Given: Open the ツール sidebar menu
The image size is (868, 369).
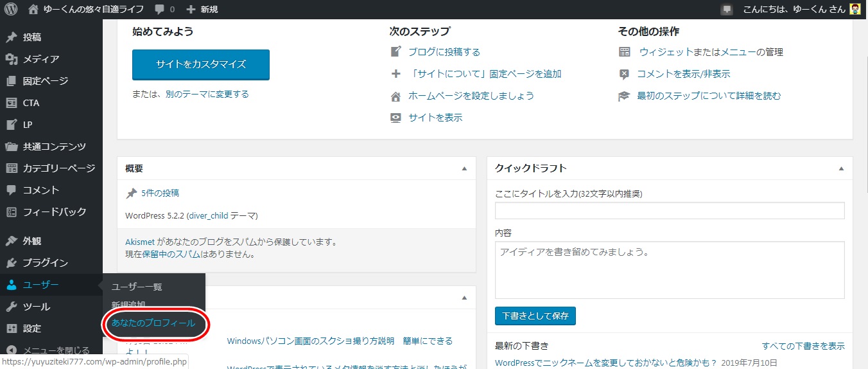Looking at the screenshot, I should (36, 307).
